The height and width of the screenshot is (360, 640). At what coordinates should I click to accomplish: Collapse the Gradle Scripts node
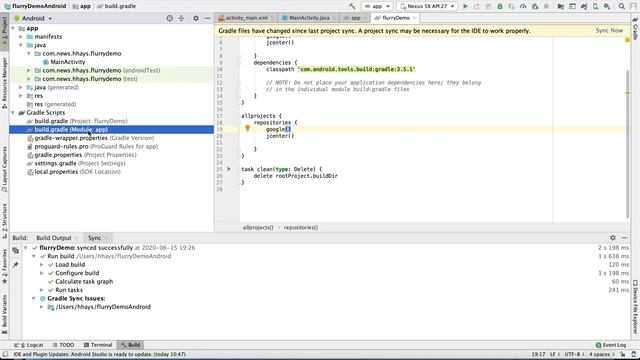pos(13,113)
